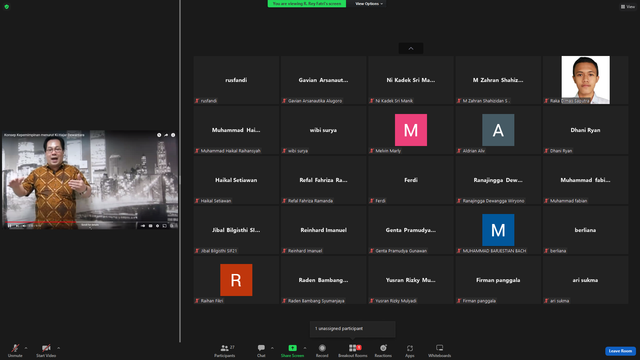
Task: Click the muted mic icon on Gavian Arsanautika tile
Action: [284, 101]
